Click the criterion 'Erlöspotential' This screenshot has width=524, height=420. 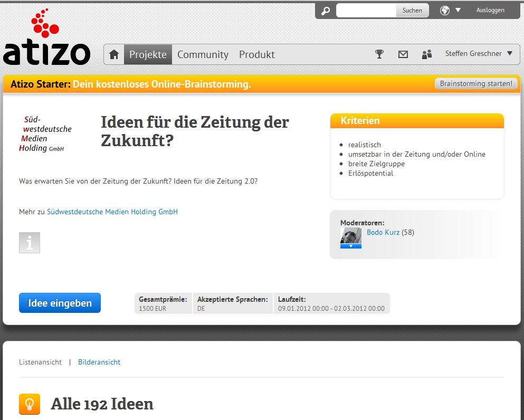370,174
